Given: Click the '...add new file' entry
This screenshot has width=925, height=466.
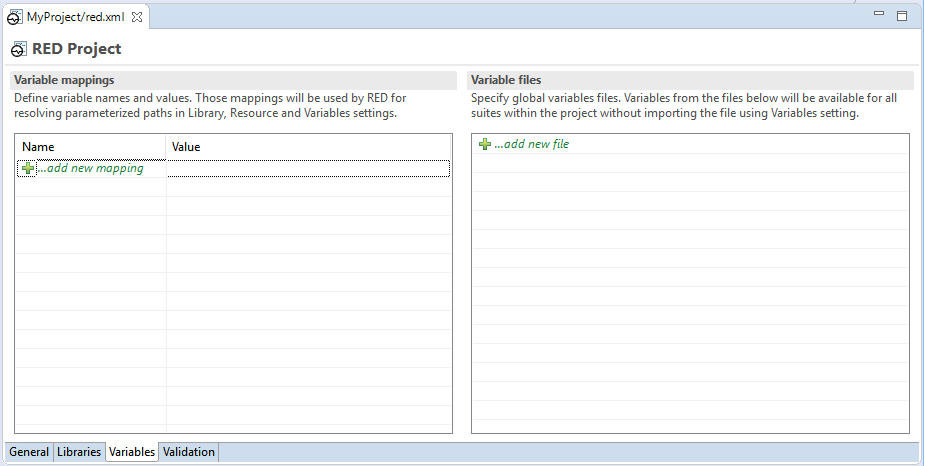Looking at the screenshot, I should coord(532,144).
